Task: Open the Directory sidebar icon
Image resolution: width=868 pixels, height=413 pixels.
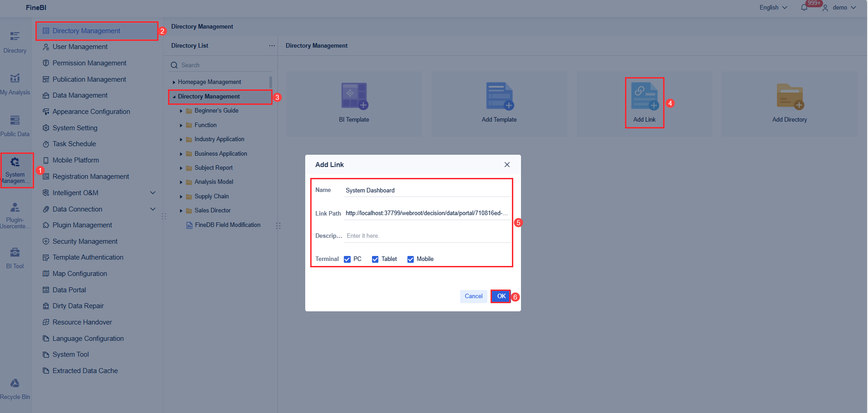Action: coord(15,36)
